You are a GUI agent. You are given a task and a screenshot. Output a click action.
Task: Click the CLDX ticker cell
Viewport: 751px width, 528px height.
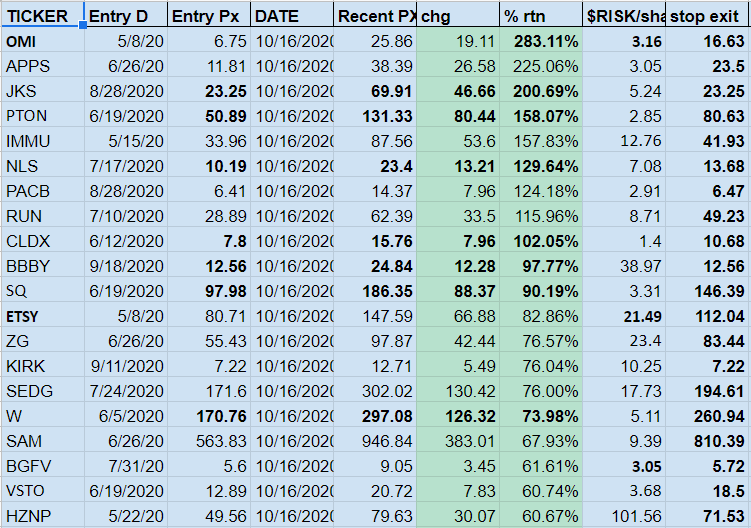[x=42, y=241]
